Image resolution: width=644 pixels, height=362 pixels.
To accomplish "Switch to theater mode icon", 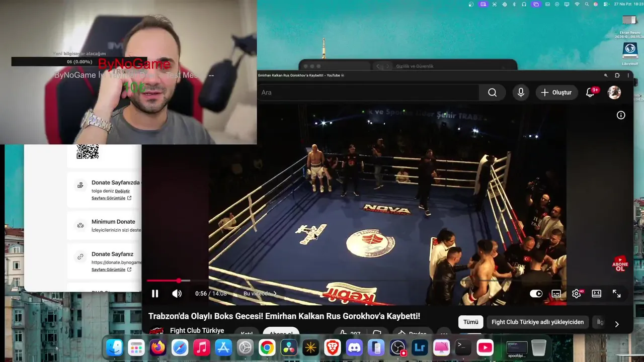I will [x=597, y=294].
